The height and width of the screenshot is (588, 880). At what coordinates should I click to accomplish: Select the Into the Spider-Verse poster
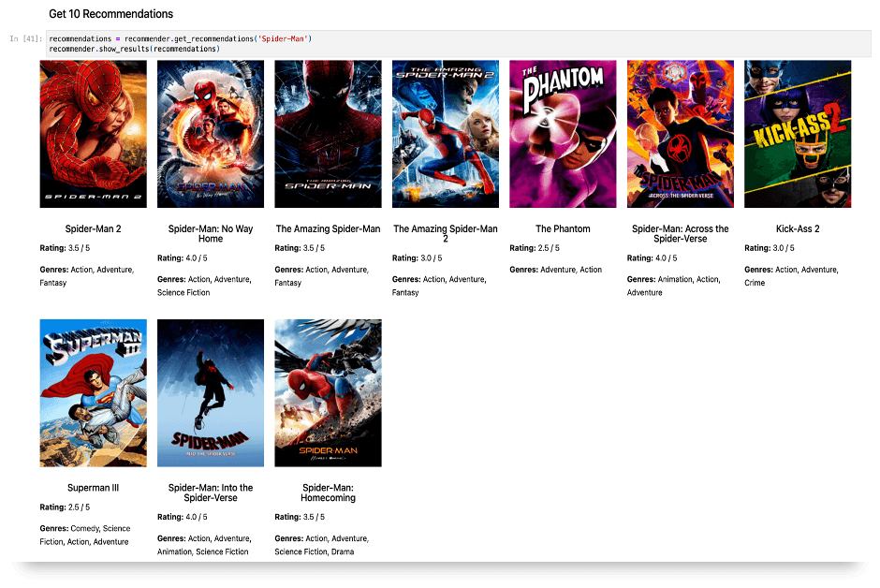click(211, 392)
